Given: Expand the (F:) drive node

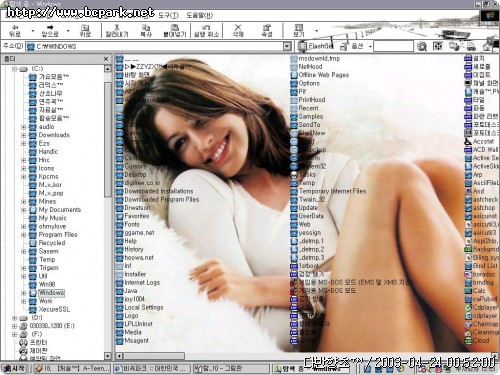Looking at the screenshot, I should point(14,334).
